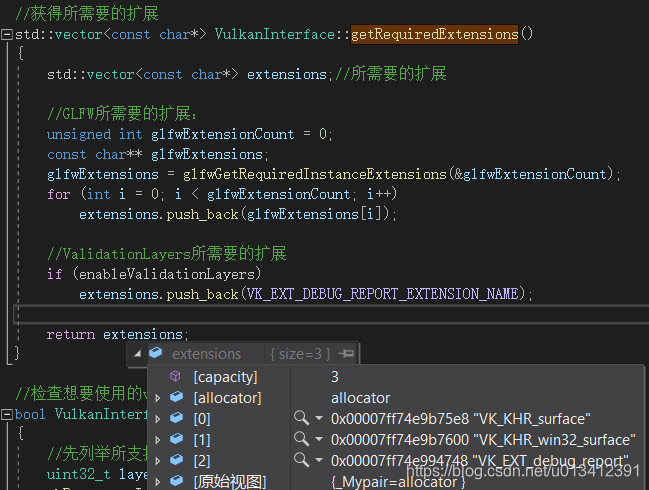This screenshot has height=490, width=649.
Task: Click the extensions name in datatip header
Action: pos(207,354)
